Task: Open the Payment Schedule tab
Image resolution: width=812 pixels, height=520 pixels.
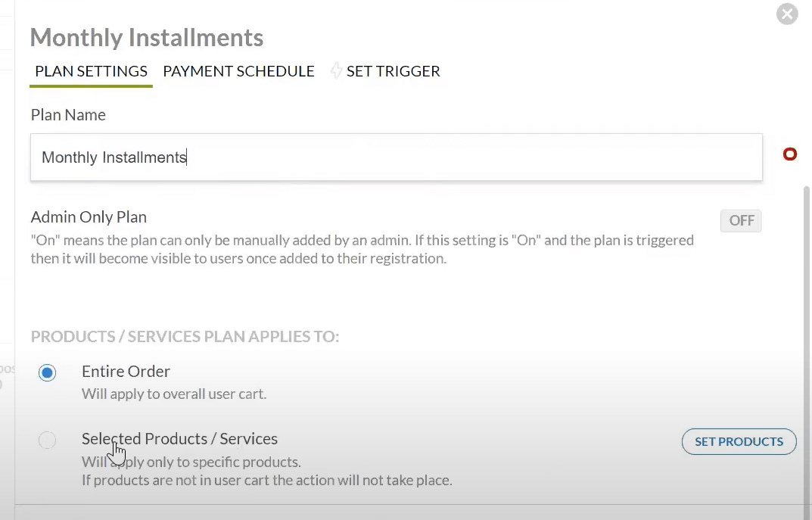Action: [x=238, y=71]
